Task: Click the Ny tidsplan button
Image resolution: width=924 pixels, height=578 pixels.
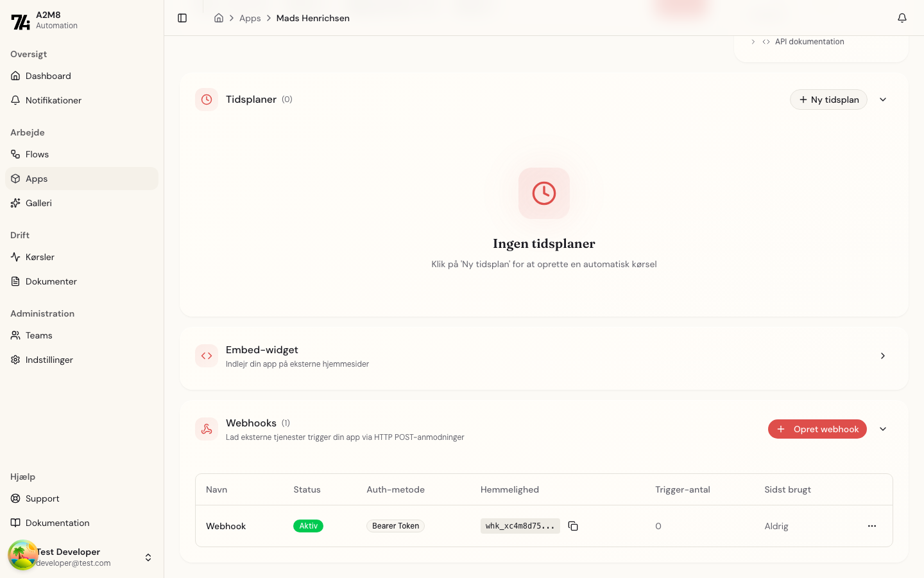Action: (828, 100)
